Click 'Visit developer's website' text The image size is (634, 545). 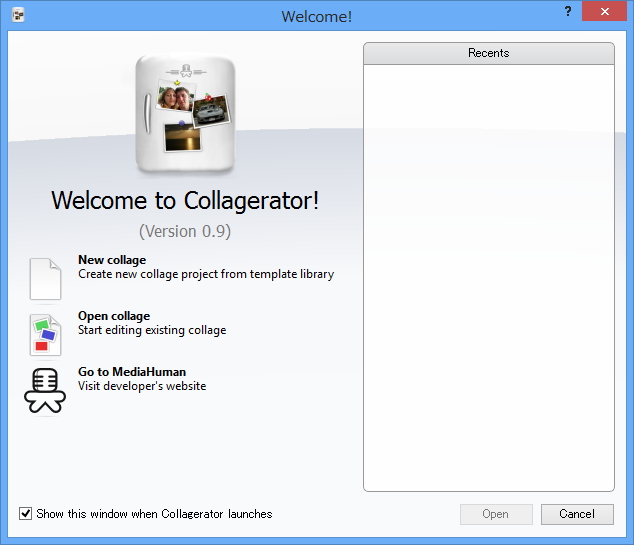tap(142, 386)
